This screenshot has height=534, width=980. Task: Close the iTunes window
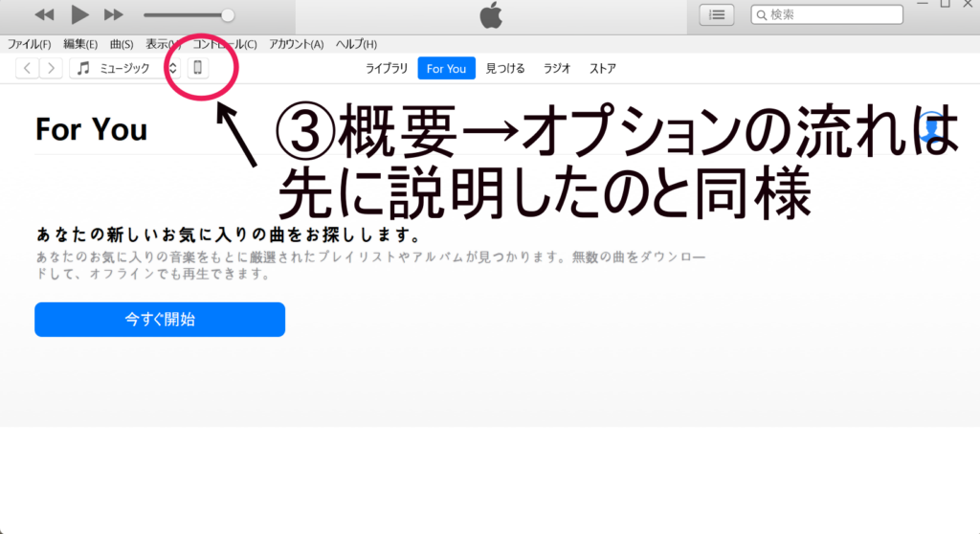968,4
